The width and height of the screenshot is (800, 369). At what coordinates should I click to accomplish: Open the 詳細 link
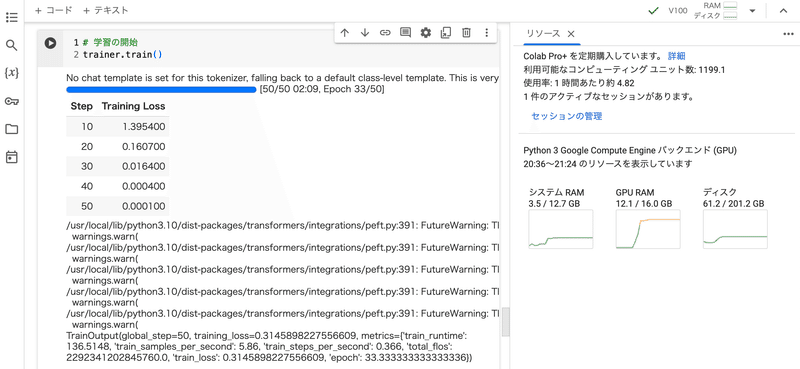click(x=677, y=56)
